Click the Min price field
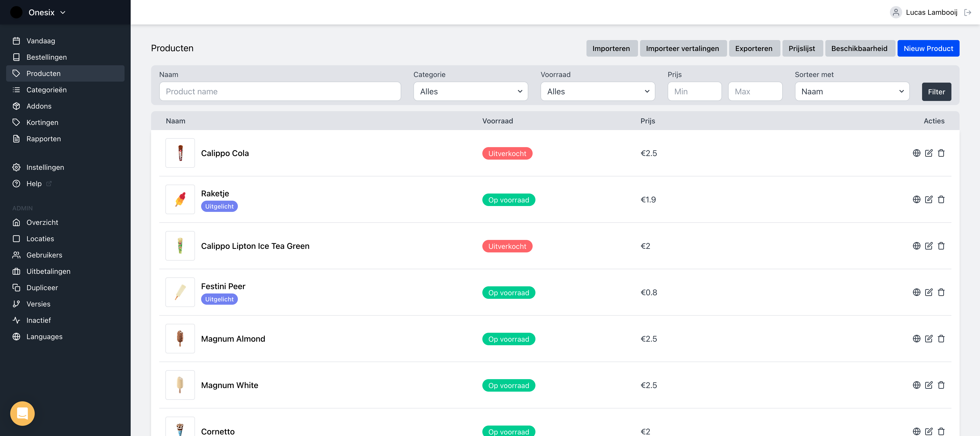 [x=694, y=91]
